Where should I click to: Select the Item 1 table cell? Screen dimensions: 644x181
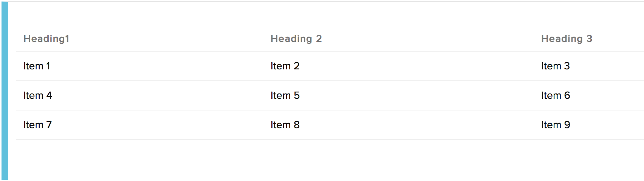pos(37,66)
